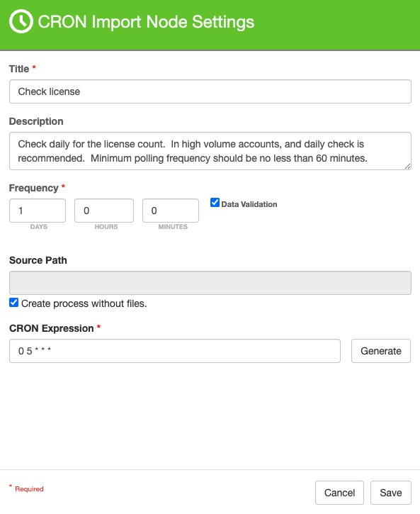Select the Days frequency field

[38, 211]
